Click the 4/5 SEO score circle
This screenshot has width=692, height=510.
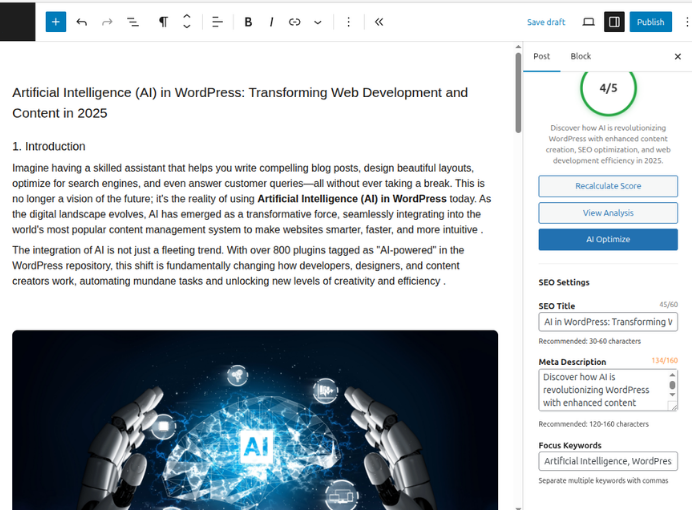click(608, 88)
